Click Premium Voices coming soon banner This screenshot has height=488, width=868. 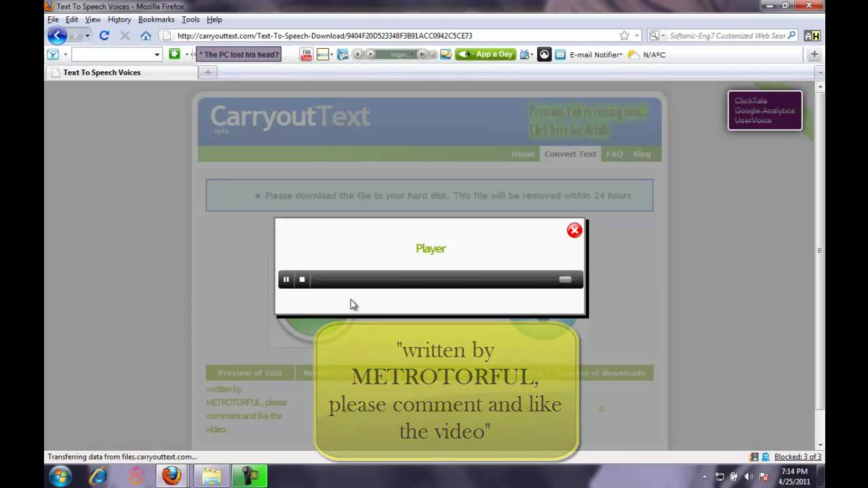click(x=588, y=121)
